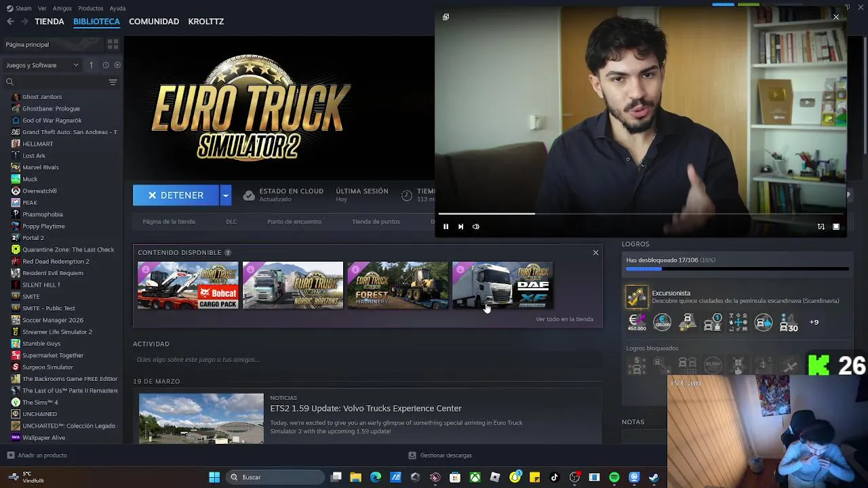Image resolution: width=868 pixels, height=488 pixels.
Task: Select Portal 2 in the game list
Action: [x=33, y=238]
